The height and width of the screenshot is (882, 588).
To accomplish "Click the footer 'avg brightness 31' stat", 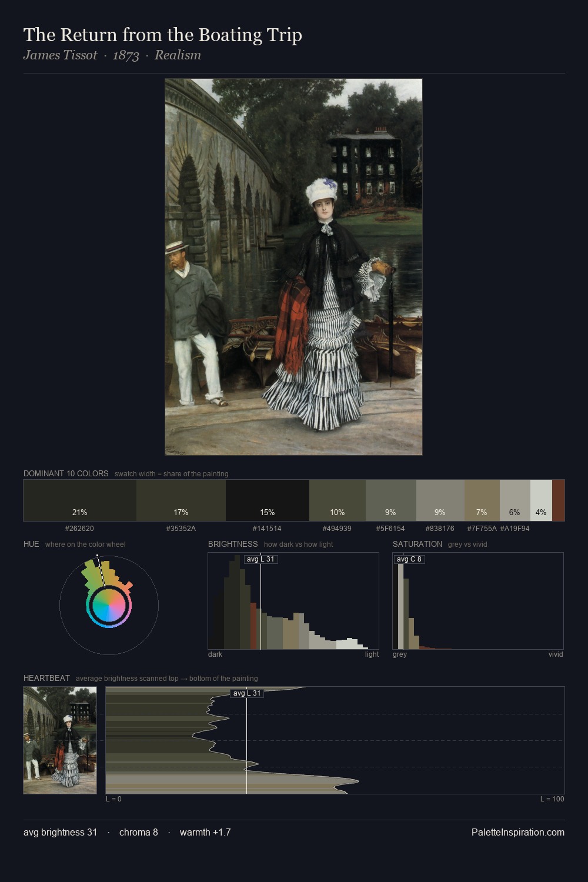I will (x=60, y=833).
